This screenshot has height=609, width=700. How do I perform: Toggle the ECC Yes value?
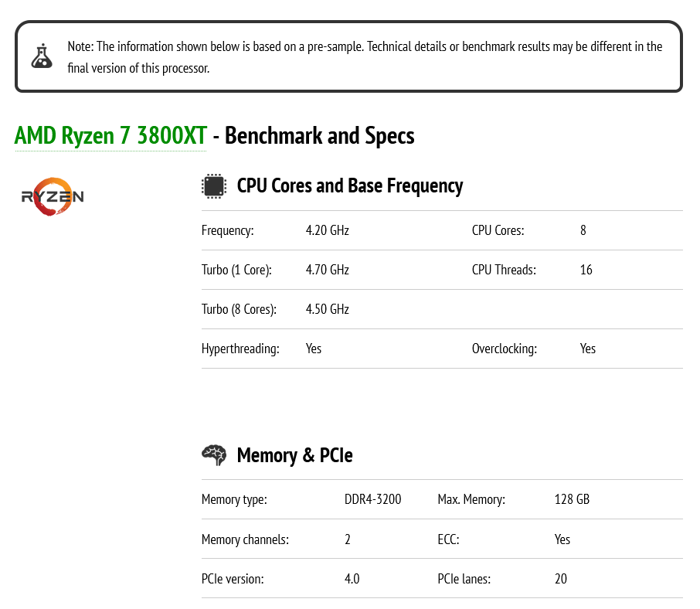[x=562, y=539]
